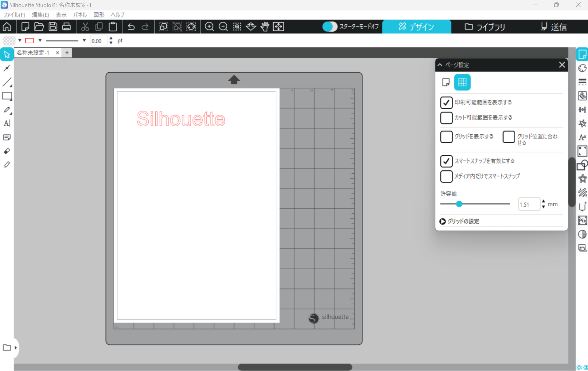Select the Eraser tool
The image size is (588, 371).
click(x=7, y=151)
